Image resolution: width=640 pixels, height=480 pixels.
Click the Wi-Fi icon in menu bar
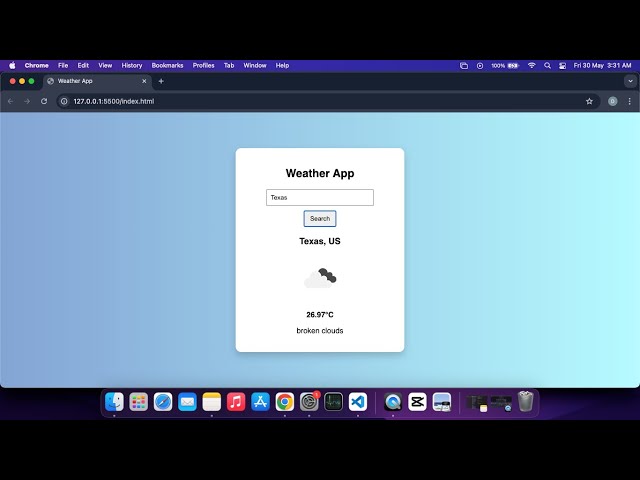coord(531,65)
